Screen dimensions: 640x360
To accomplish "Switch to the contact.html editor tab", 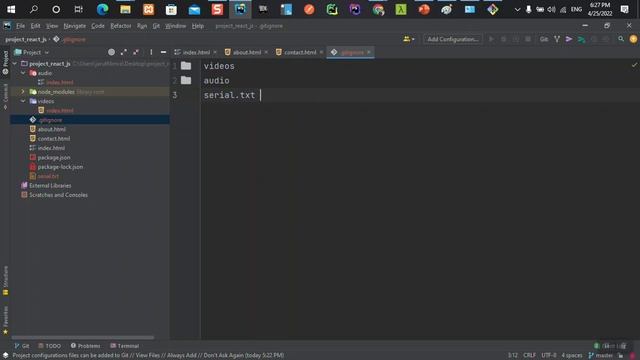I will point(300,52).
